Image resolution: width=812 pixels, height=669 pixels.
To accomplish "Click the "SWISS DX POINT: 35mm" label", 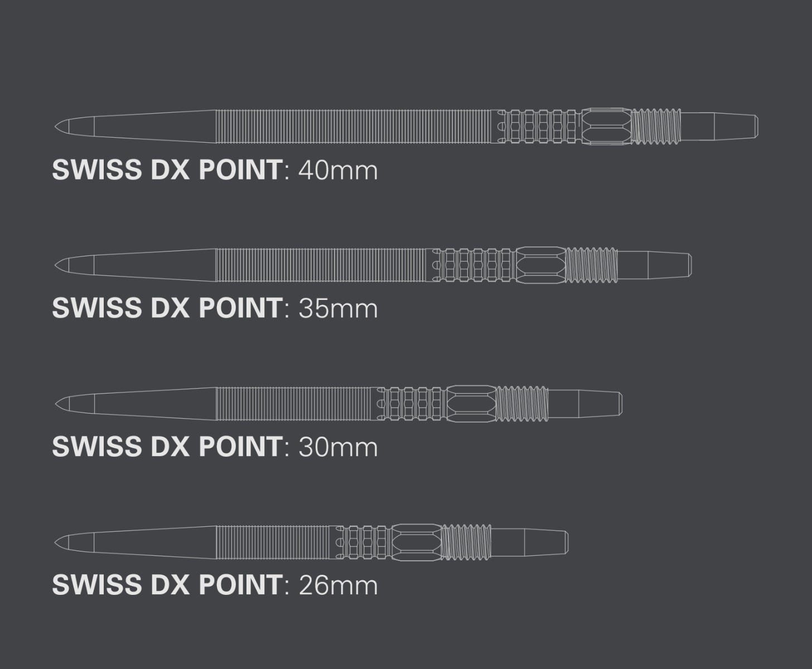I will (x=215, y=308).
